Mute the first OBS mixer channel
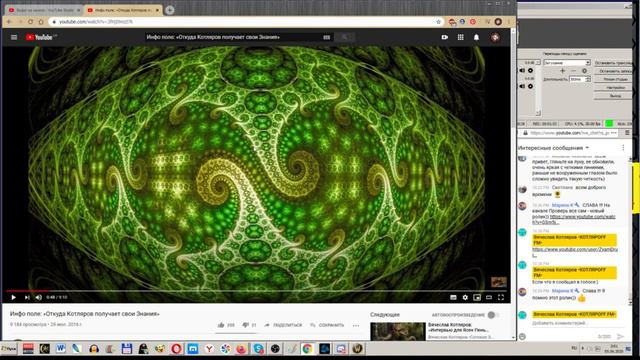Screen dimensions: 640x360 pyautogui.click(x=522, y=70)
